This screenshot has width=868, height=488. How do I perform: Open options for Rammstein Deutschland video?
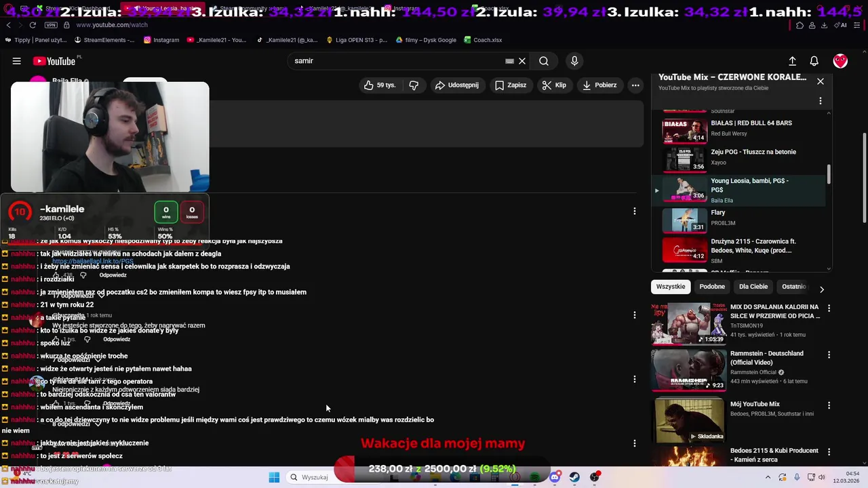point(829,354)
